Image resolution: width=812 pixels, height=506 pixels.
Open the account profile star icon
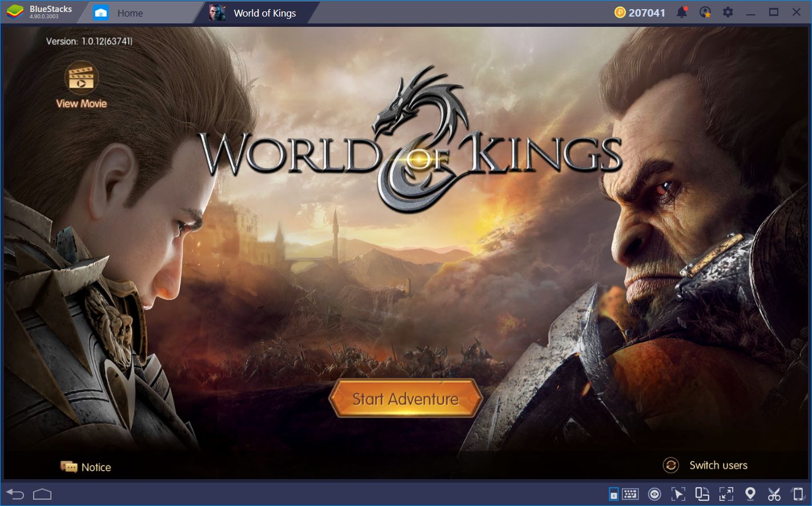[705, 13]
